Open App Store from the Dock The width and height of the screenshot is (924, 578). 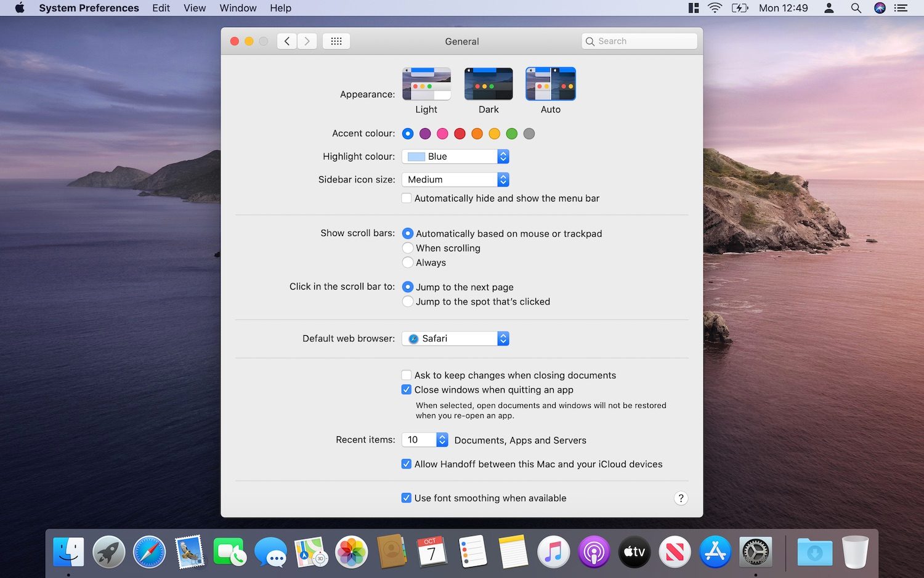tap(715, 552)
